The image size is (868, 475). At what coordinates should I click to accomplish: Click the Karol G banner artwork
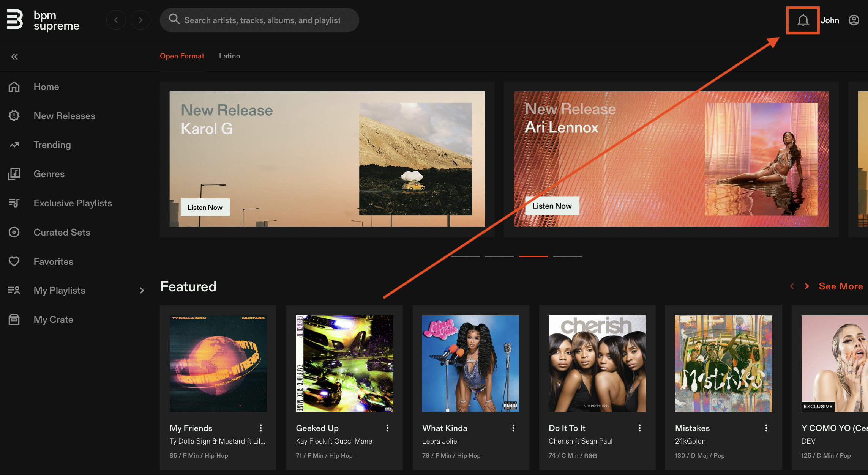tap(416, 159)
